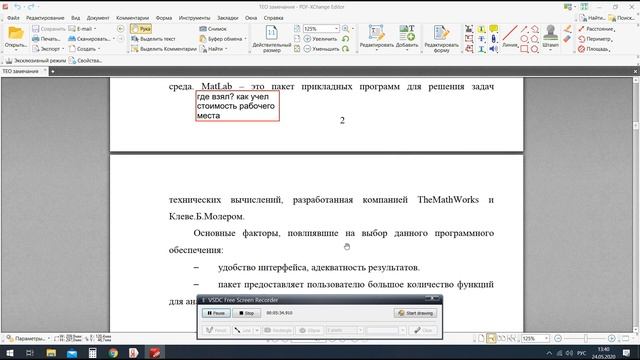The height and width of the screenshot is (360, 640).
Task: Choose the Выделить Комментарии tool
Action: tap(164, 49)
